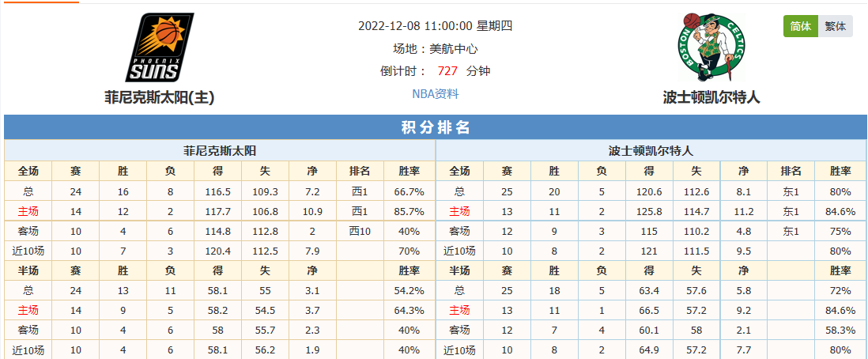Viewport: 868px width, 359px height.
Task: Click the Boston Celtics team logo
Action: [x=712, y=47]
